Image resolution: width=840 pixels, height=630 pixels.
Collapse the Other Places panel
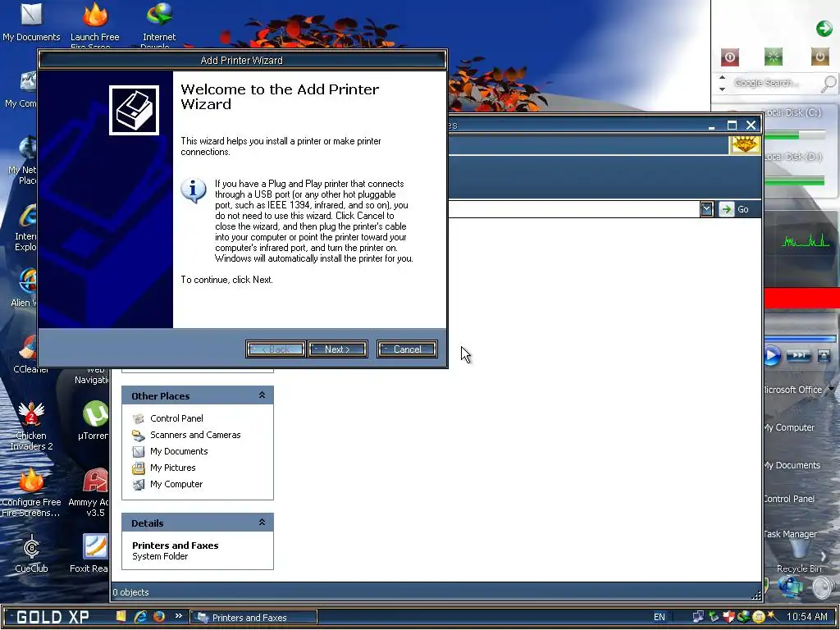[262, 395]
